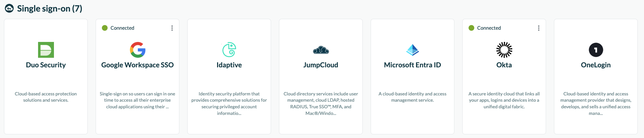Click 'A secure identity cloud' description text
Screen dimensions: 644x138
tap(504, 100)
